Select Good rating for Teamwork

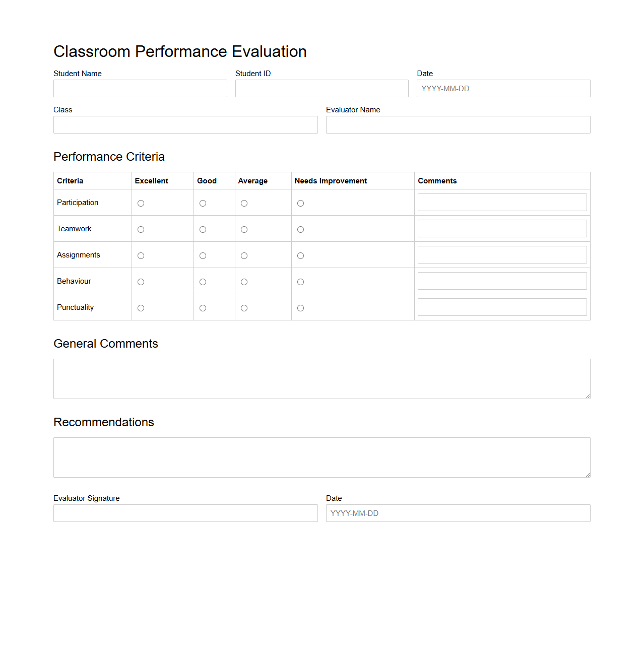coord(203,229)
